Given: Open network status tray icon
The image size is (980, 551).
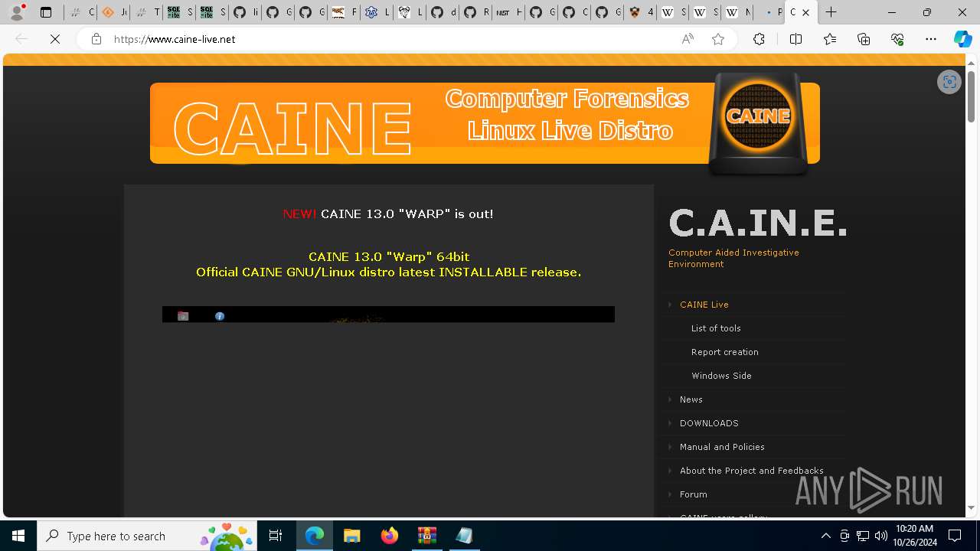Looking at the screenshot, I should [x=862, y=536].
